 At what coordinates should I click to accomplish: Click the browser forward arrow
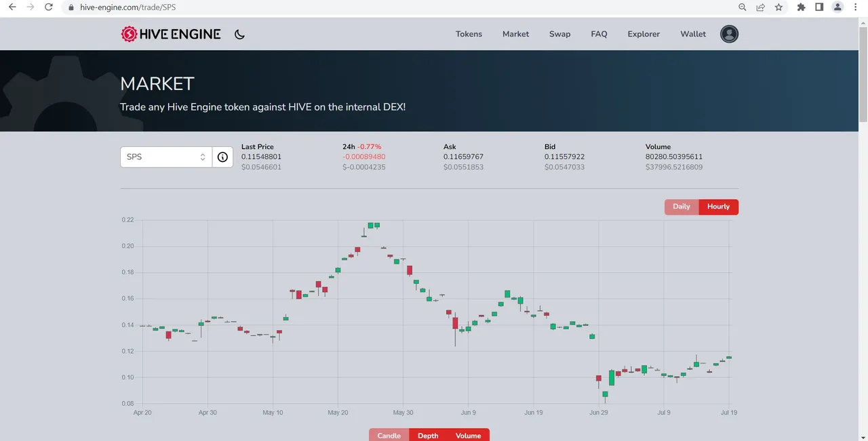tap(30, 7)
